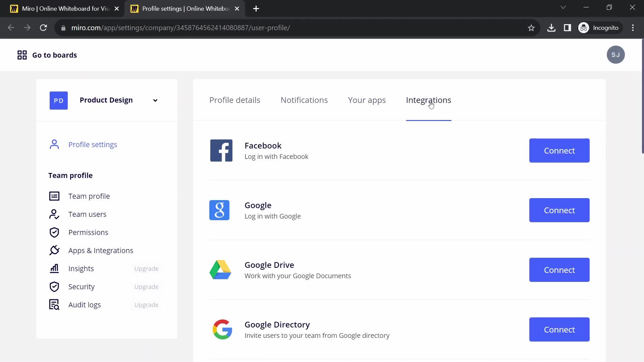
Task: Click the Audit logs icon
Action: coord(54,305)
